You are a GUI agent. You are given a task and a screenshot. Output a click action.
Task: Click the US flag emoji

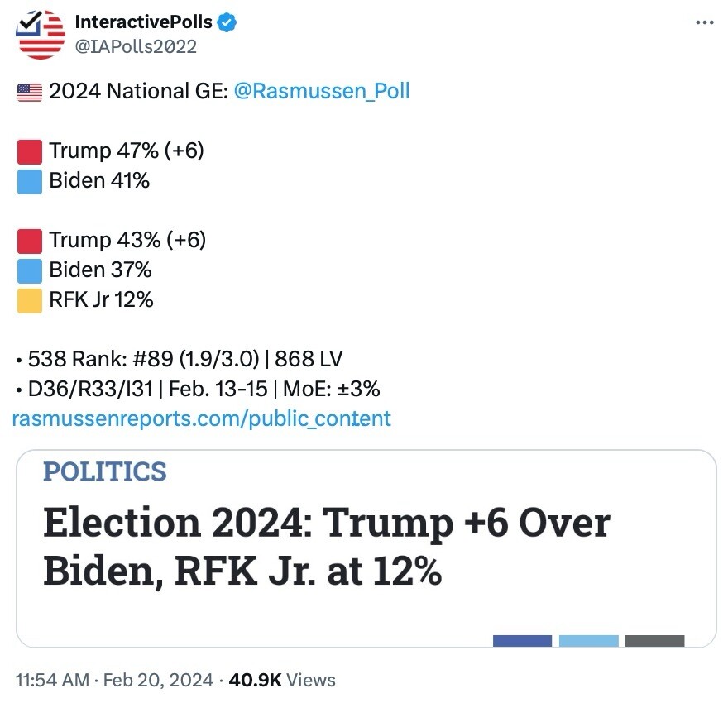(29, 92)
